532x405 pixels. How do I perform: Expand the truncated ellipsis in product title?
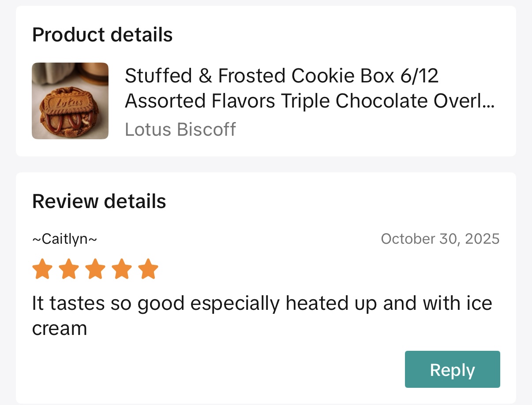(488, 102)
